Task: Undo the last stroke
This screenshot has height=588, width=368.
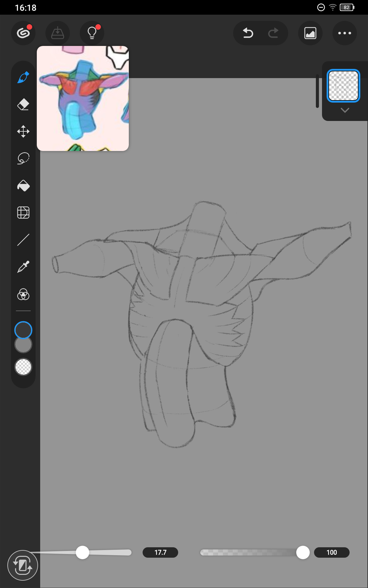Action: tap(248, 33)
